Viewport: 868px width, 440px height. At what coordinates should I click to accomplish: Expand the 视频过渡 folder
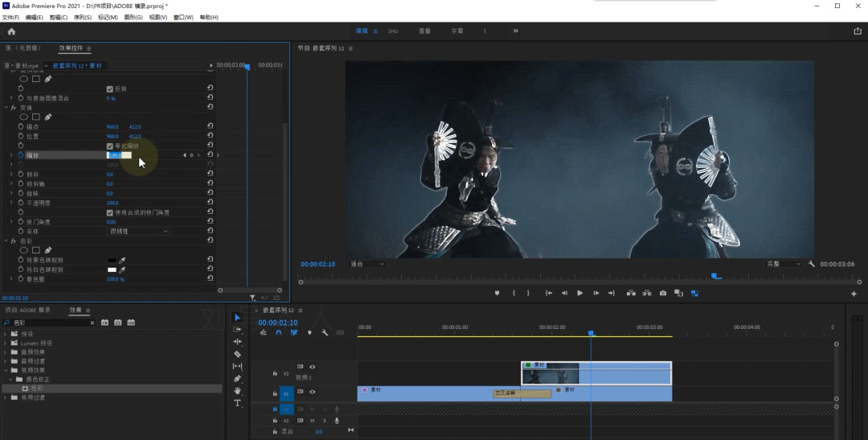(6, 397)
